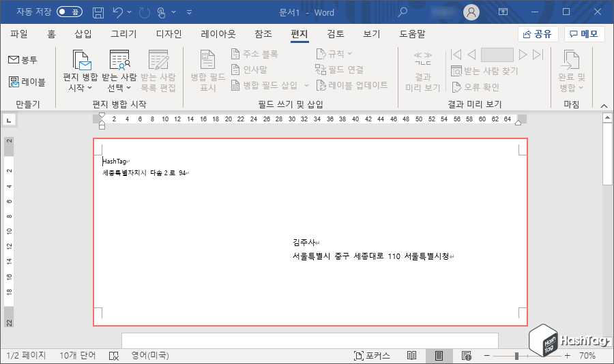Screen dimensions: 614x364
Task: Click the 봉투 (Envelopes) button
Action: [23, 60]
